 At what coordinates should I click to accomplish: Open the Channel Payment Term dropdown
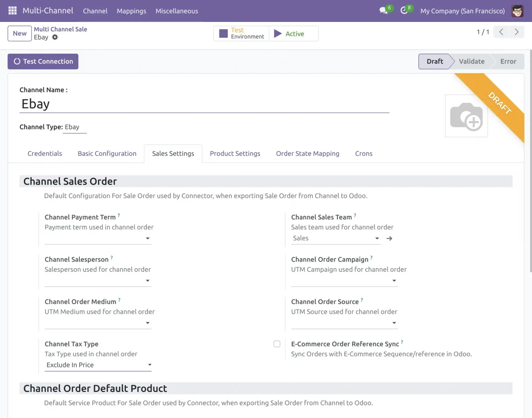tap(147, 238)
